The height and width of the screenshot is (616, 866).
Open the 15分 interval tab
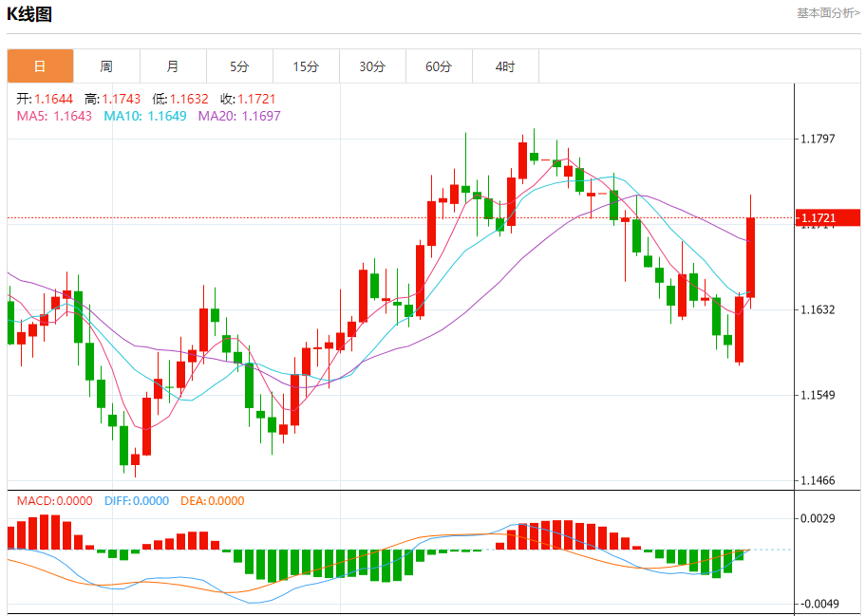click(x=306, y=66)
